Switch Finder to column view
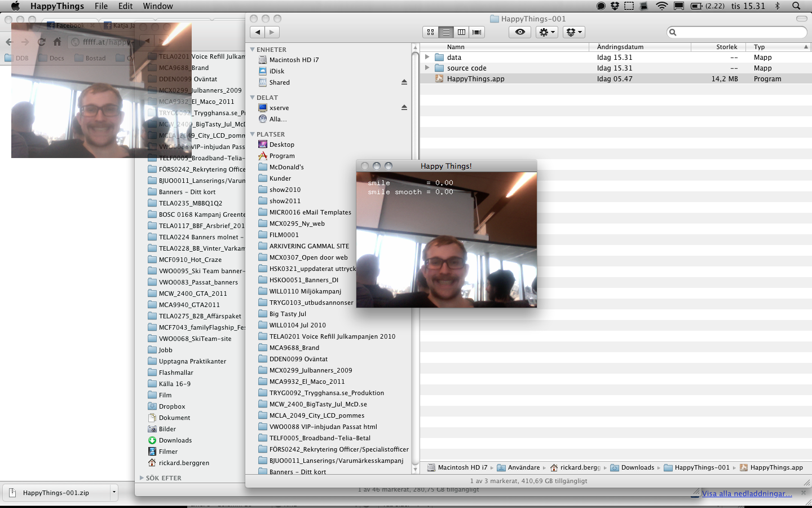 [461, 32]
